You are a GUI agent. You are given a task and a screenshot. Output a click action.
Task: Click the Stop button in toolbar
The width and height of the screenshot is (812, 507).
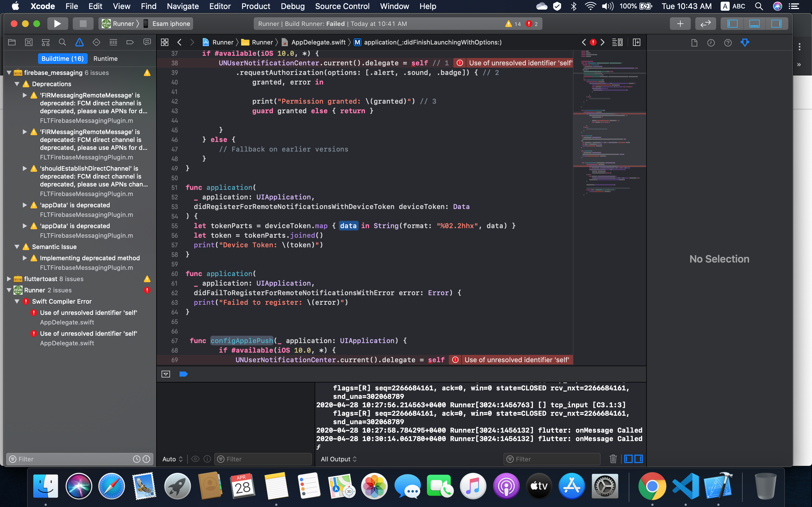[x=83, y=24]
